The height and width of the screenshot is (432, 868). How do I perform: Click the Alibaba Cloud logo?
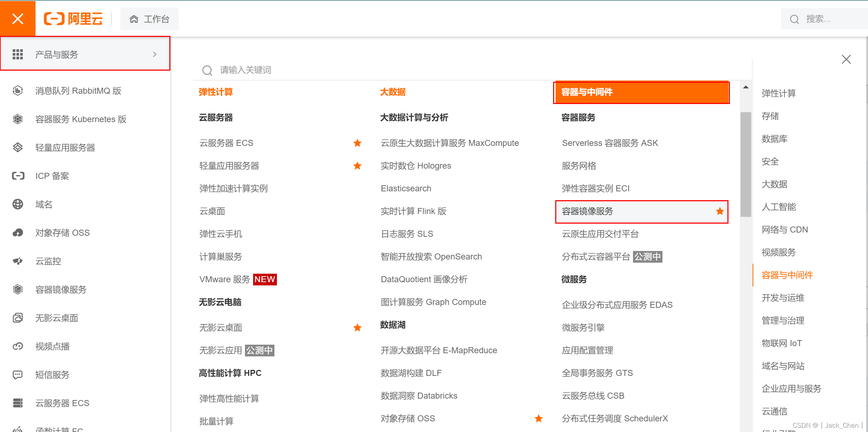coord(73,18)
